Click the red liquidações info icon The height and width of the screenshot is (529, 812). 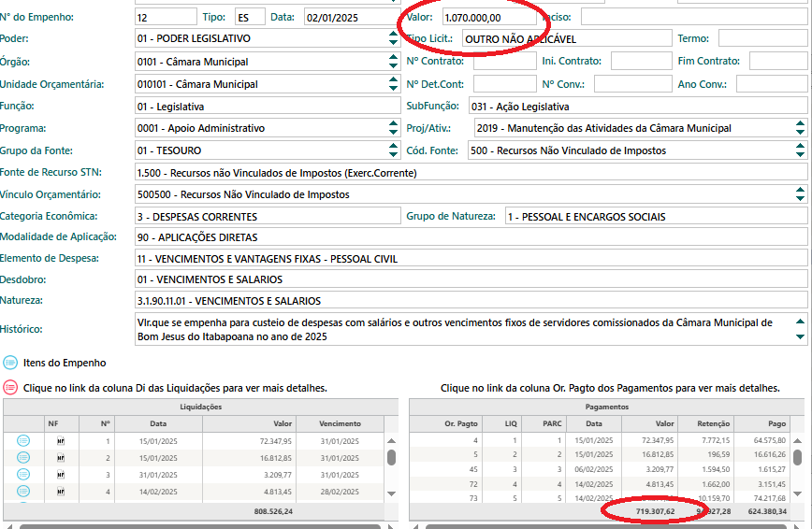10,387
